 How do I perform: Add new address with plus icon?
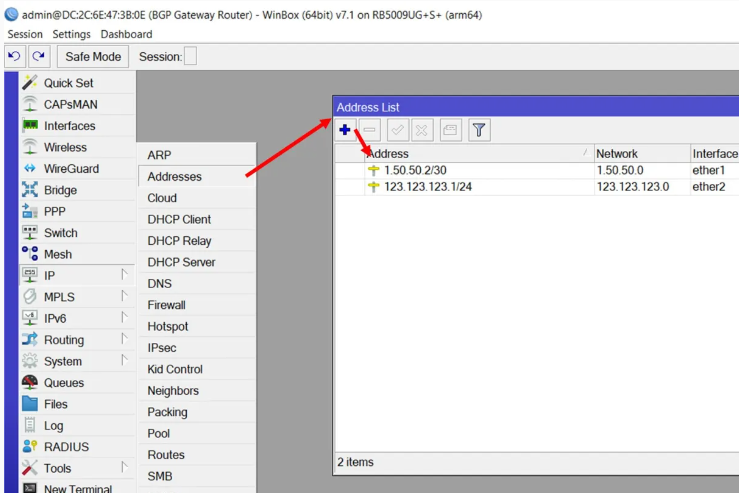point(345,130)
